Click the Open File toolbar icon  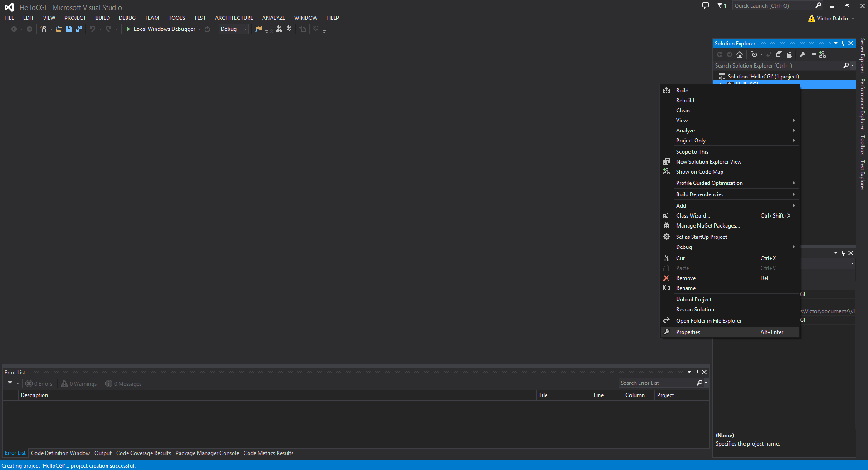(x=59, y=29)
